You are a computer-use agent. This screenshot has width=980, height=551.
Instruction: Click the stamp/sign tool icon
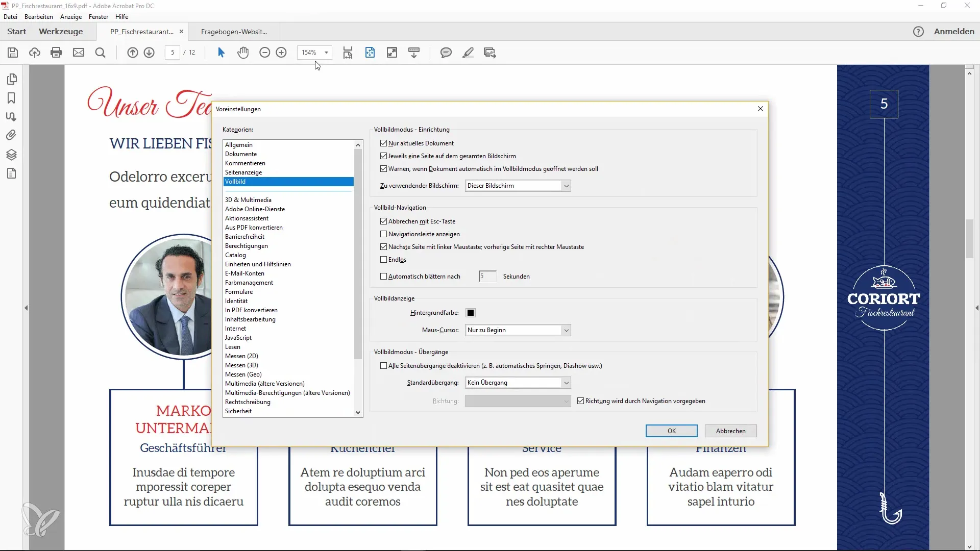coord(490,53)
